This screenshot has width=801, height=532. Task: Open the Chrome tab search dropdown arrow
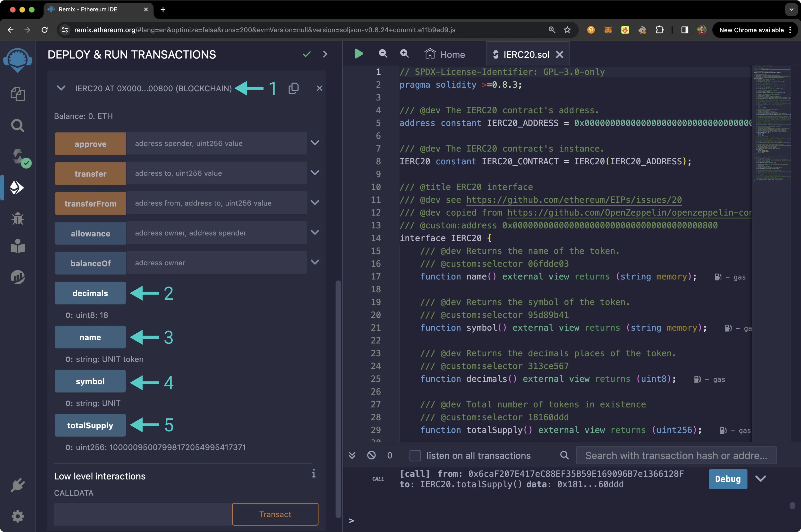pyautogui.click(x=791, y=9)
